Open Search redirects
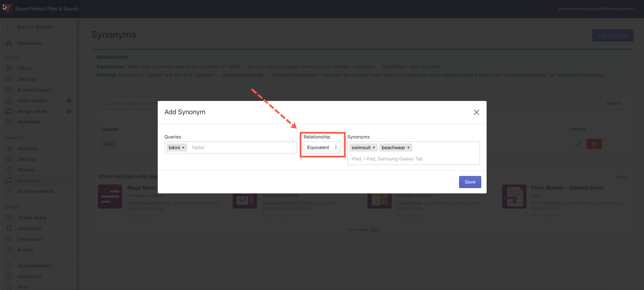644x290 pixels. coord(36,191)
